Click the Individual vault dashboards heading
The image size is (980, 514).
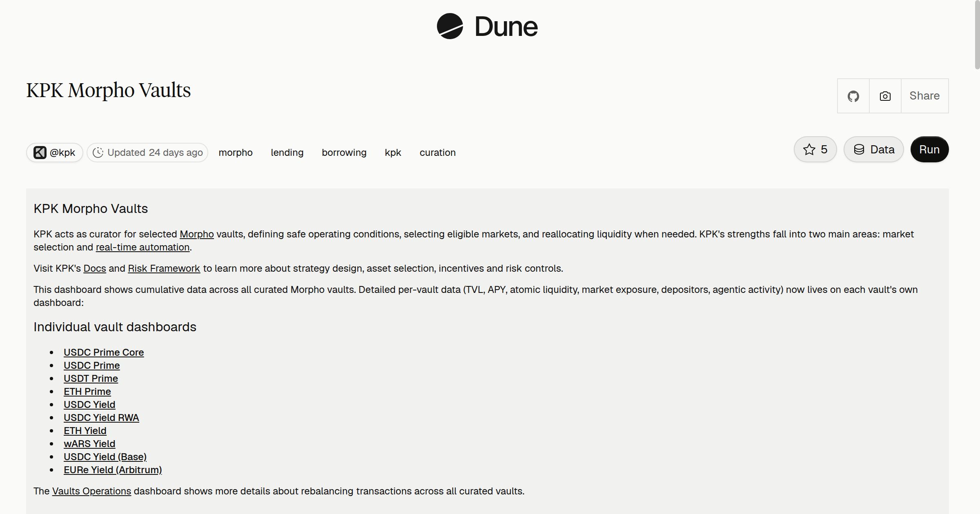pos(115,327)
